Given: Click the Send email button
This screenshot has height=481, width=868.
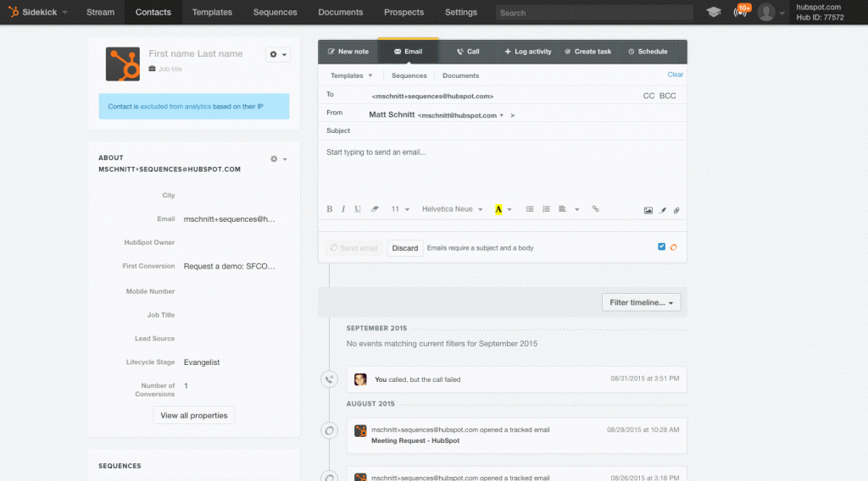Looking at the screenshot, I should tap(353, 248).
